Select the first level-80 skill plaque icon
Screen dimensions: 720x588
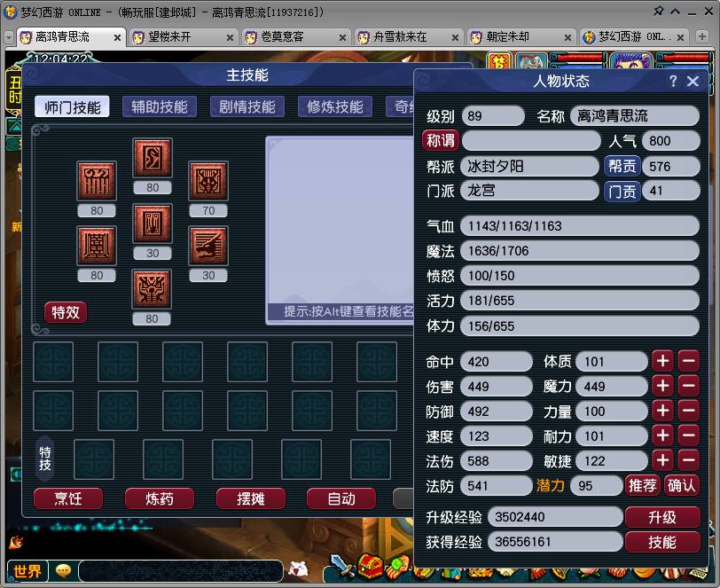[97, 180]
